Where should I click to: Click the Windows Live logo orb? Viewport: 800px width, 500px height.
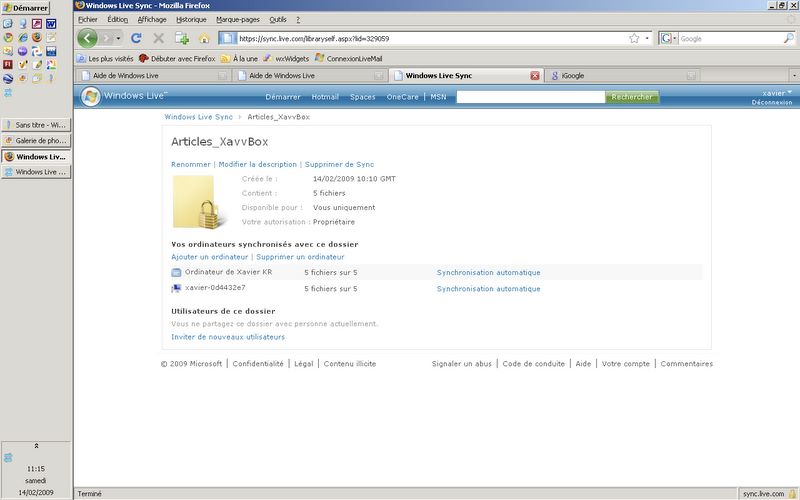[x=90, y=96]
